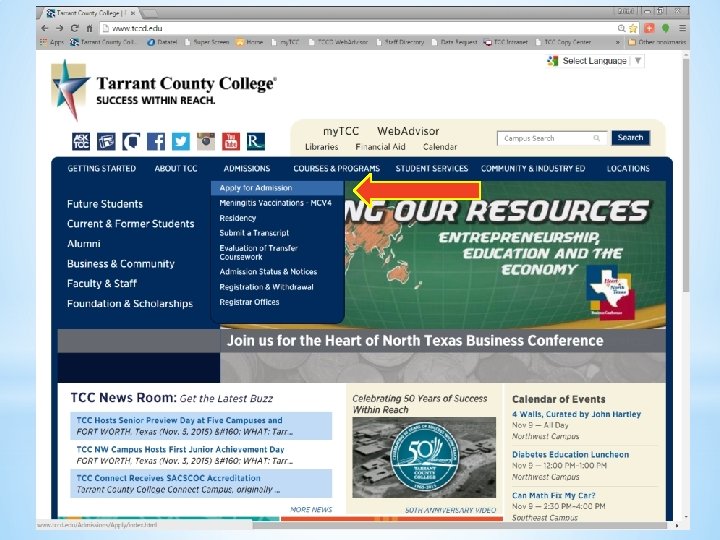Open Community & Industry Ed menu

pyautogui.click(x=533, y=169)
